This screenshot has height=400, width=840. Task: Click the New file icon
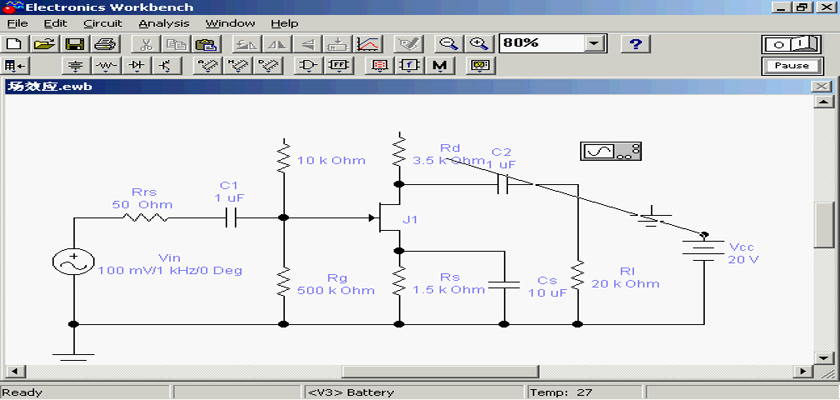click(16, 44)
